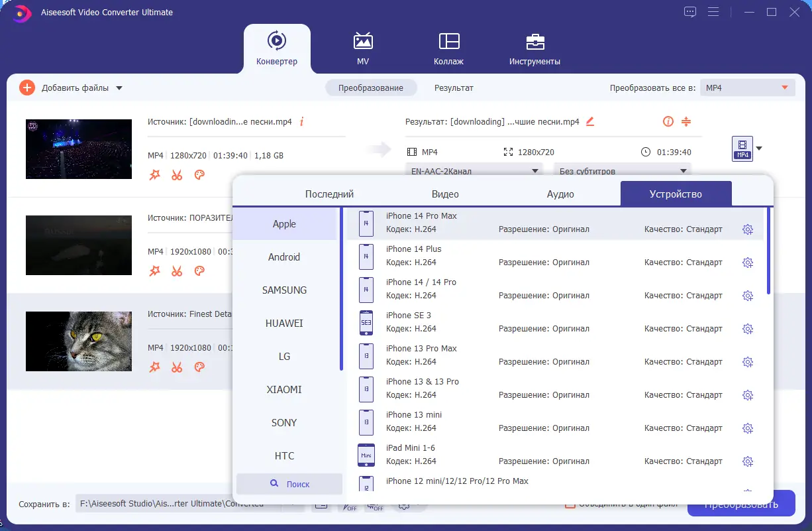Select the concert video thumbnail
The height and width of the screenshot is (531, 812).
tap(79, 149)
